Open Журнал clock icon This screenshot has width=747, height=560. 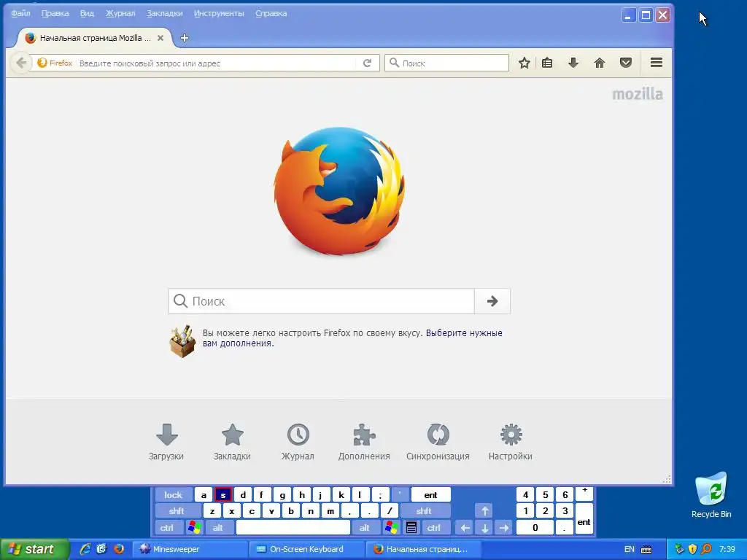(298, 443)
